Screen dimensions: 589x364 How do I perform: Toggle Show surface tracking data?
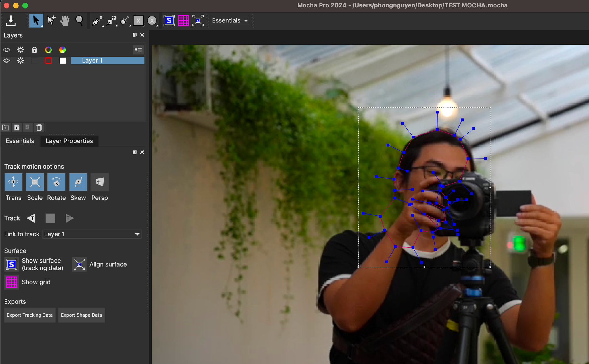[x=11, y=264]
